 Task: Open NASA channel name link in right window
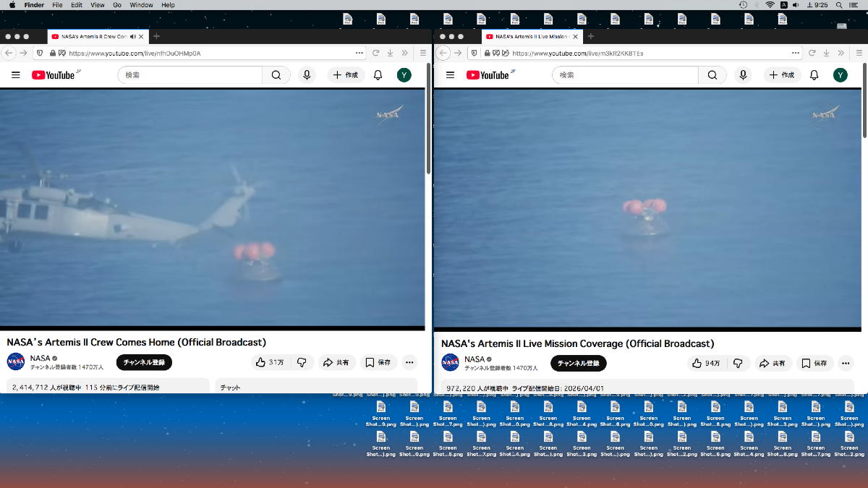point(475,359)
